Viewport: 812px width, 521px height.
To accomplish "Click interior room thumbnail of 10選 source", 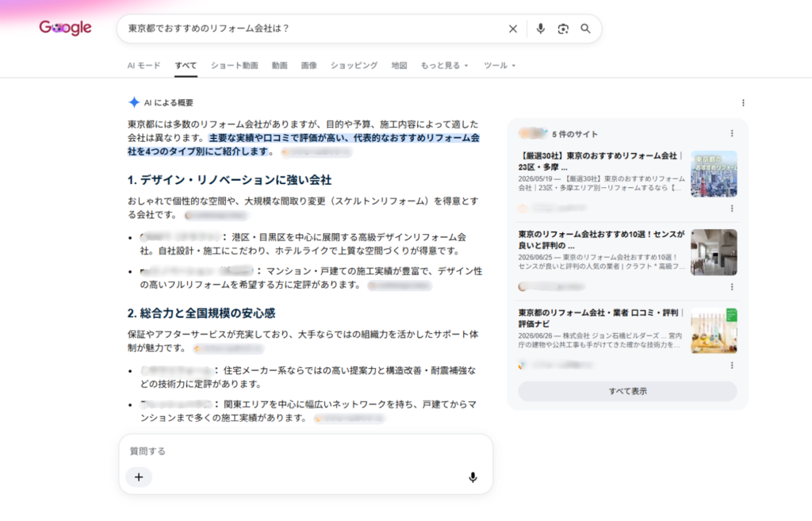I will click(714, 252).
